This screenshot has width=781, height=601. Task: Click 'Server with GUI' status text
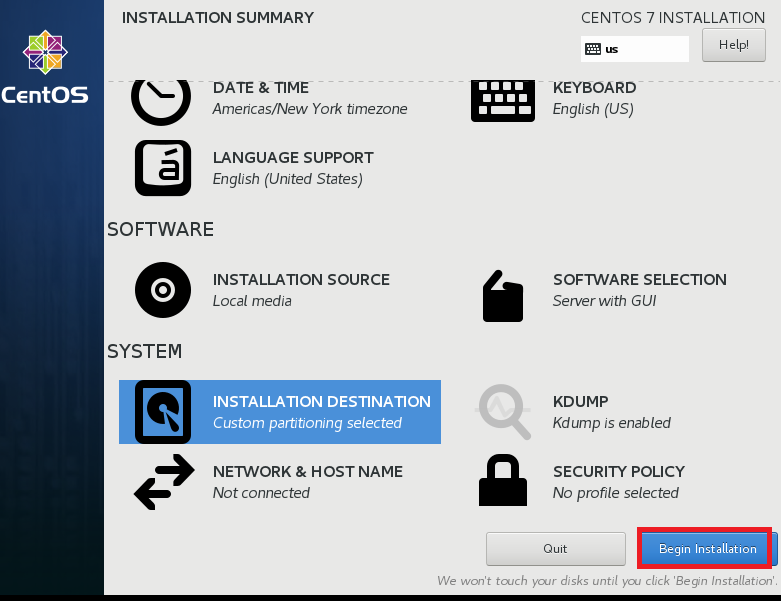point(604,301)
